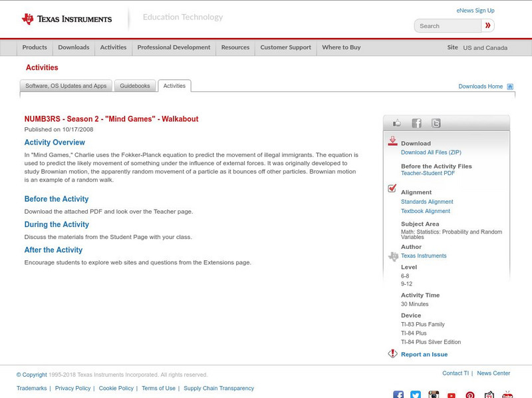532x398 pixels.
Task: Share via the Facebook icon in the side panel
Action: pyautogui.click(x=416, y=123)
